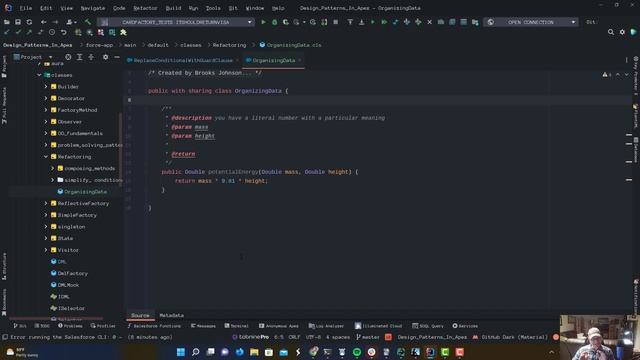Open the Refactor menu
The width and height of the screenshot is (640, 360).
(145, 8)
